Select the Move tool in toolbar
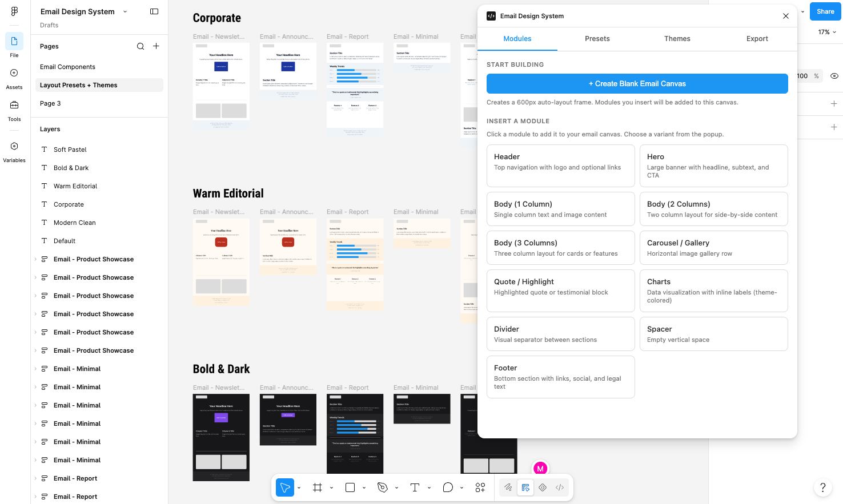This screenshot has height=504, width=843. pos(284,487)
